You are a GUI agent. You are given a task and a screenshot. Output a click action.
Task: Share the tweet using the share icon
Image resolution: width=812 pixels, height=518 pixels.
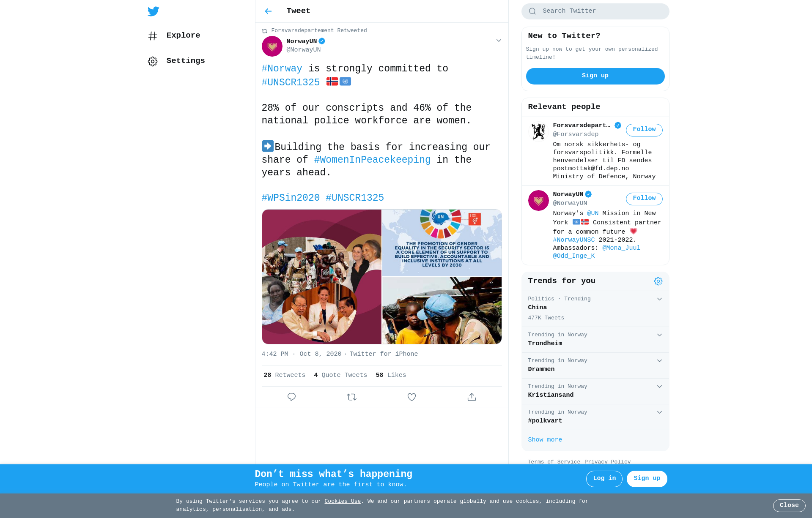click(x=472, y=397)
